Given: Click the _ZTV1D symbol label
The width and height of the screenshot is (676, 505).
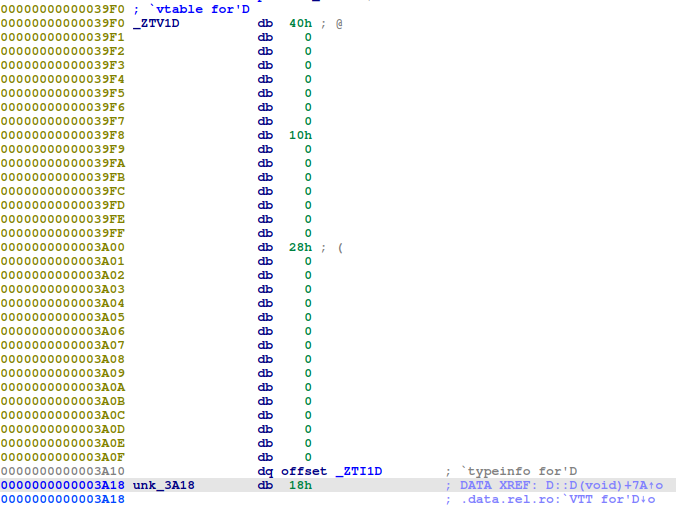Looking at the screenshot, I should (x=156, y=22).
